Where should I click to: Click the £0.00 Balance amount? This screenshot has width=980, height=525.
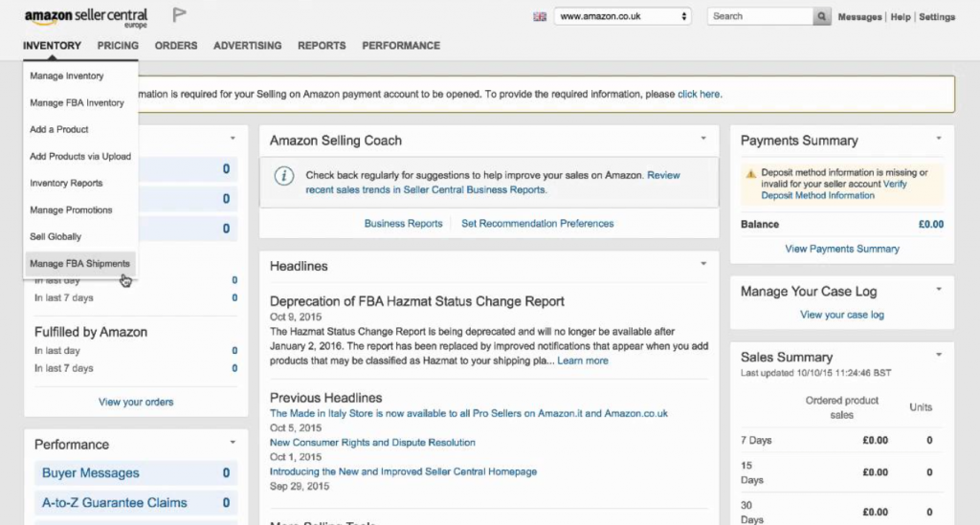930,225
